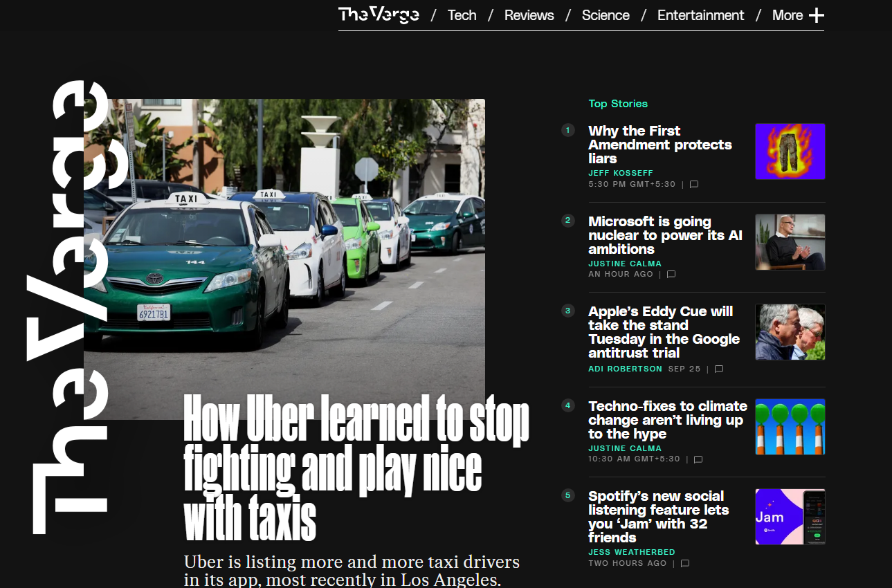Go to the Tech section
This screenshot has width=892, height=588.
[x=462, y=15]
